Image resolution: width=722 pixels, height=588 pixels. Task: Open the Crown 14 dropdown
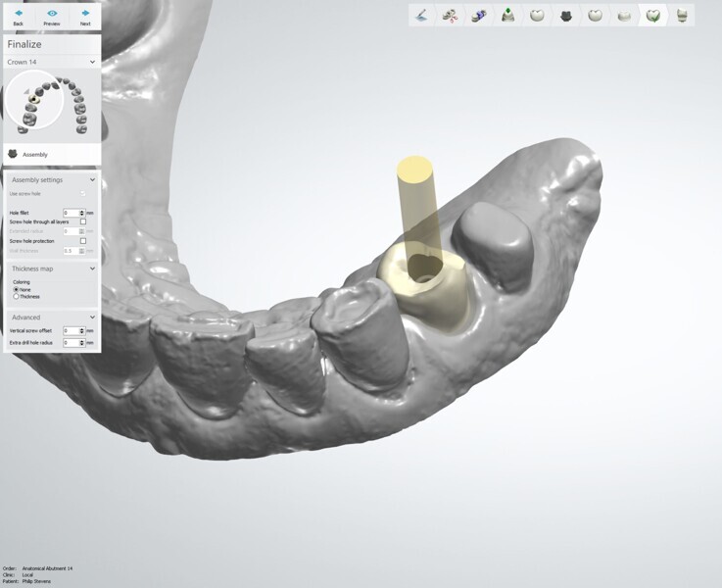point(52,62)
